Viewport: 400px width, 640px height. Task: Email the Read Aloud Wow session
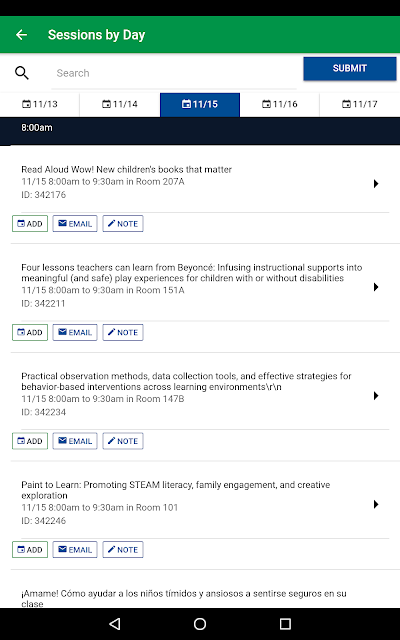75,224
